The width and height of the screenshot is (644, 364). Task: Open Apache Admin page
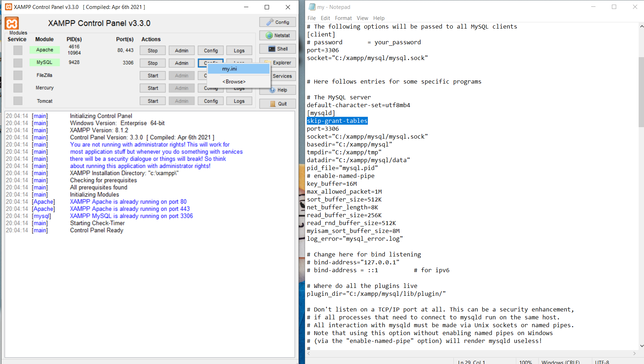pos(182,51)
